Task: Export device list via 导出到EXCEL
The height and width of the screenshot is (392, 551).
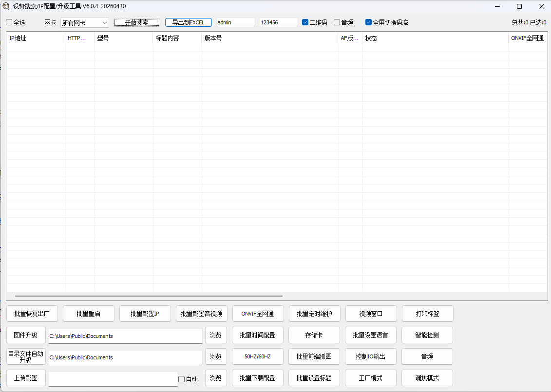Action: (189, 22)
